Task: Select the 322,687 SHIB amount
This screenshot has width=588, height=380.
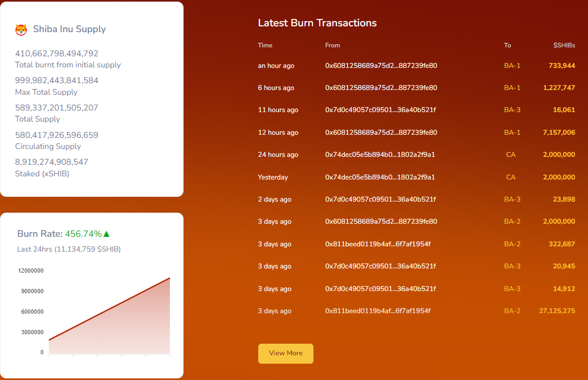Action: (x=562, y=244)
